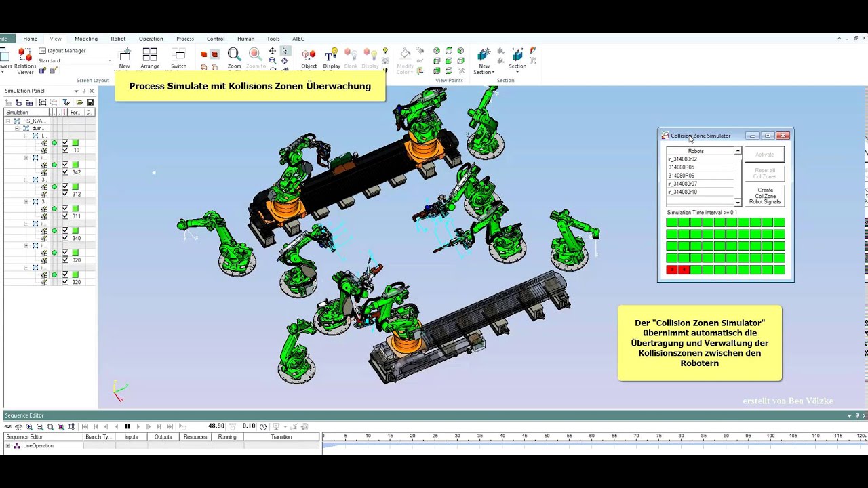Image resolution: width=868 pixels, height=488 pixels.
Task: Open the Home ribbon tab
Action: click(x=30, y=39)
